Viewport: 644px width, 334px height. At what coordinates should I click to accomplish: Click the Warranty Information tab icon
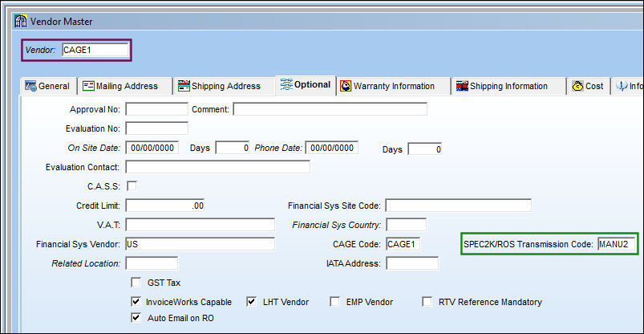pos(346,86)
